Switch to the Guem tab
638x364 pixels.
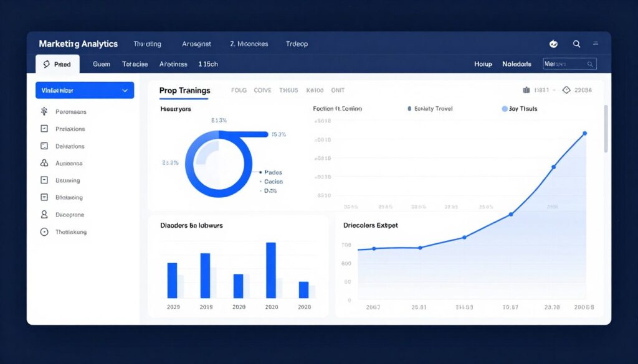102,64
